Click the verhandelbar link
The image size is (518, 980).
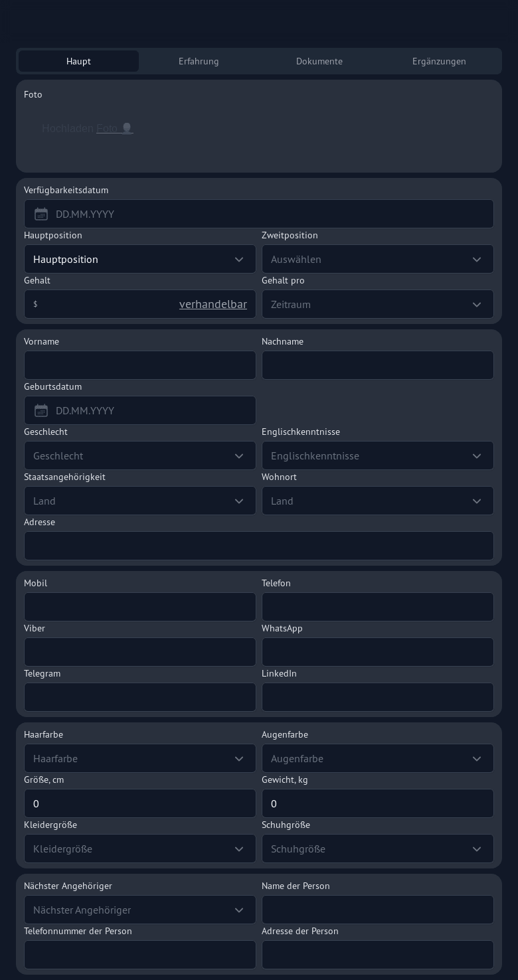[213, 304]
